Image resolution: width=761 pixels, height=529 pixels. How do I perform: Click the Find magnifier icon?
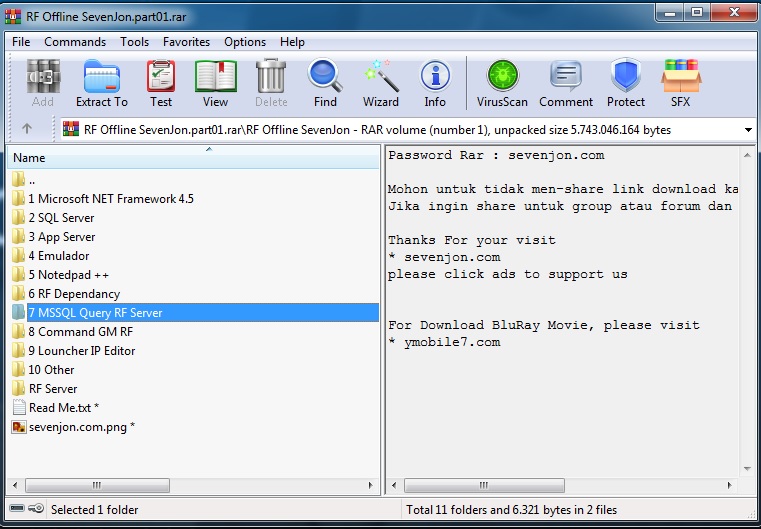coord(325,76)
